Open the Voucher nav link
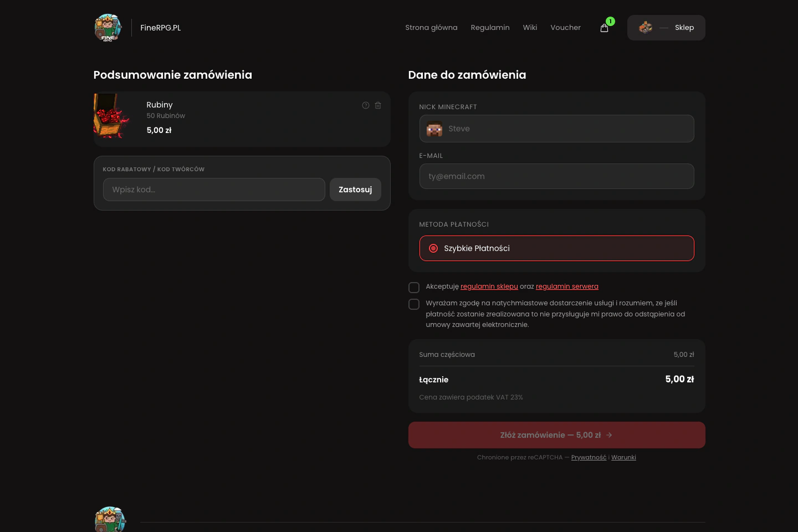Screen dimensions: 798x532 coord(565,28)
